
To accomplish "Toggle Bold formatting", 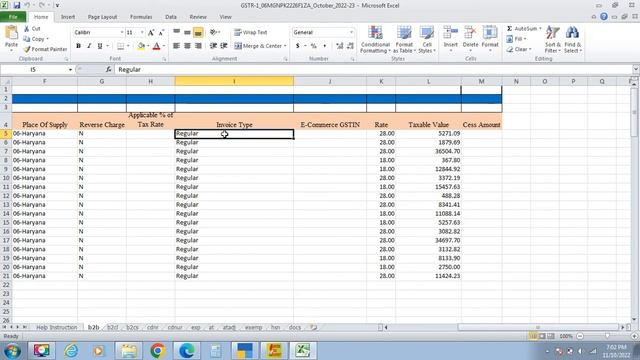I will [78, 46].
